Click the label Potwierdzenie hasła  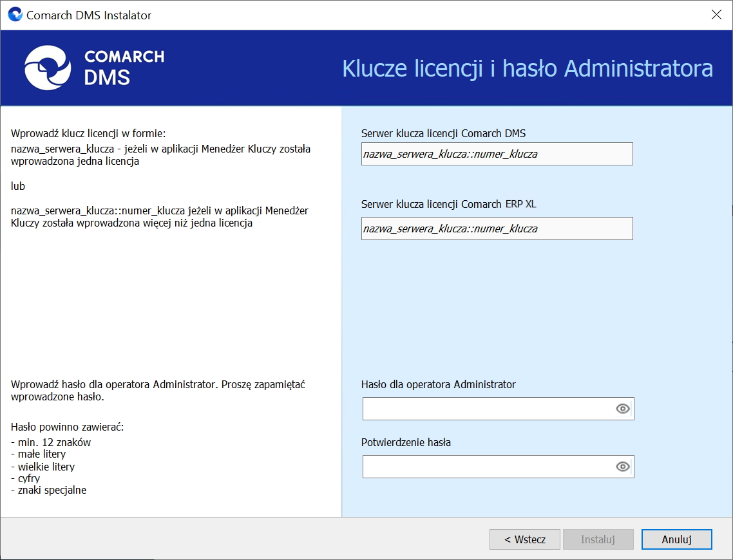(x=406, y=442)
